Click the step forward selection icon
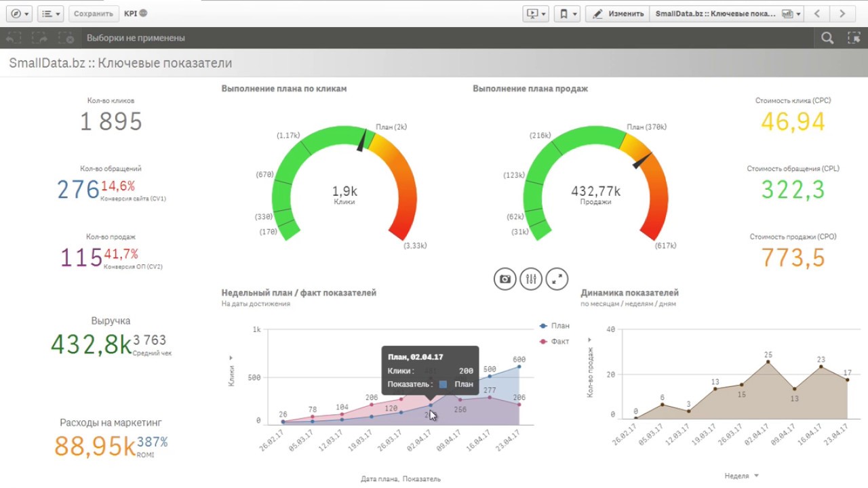The image size is (868, 488). tap(39, 38)
